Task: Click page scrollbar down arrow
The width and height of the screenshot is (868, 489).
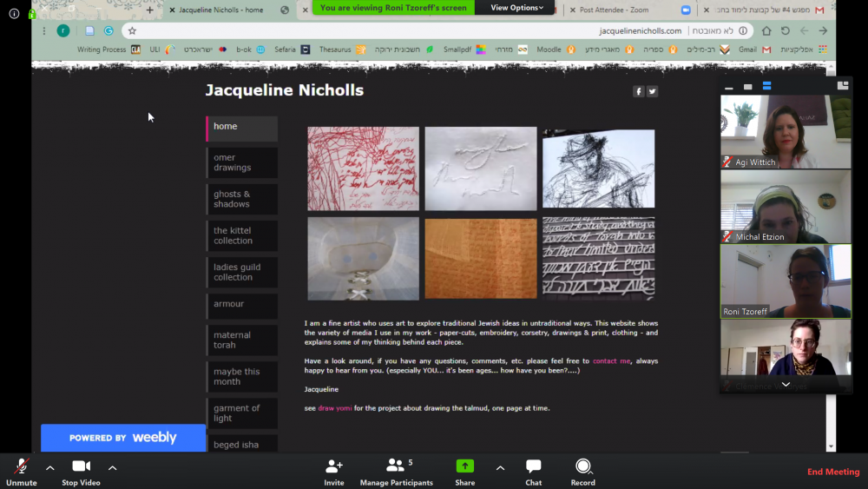Action: pos(831,447)
